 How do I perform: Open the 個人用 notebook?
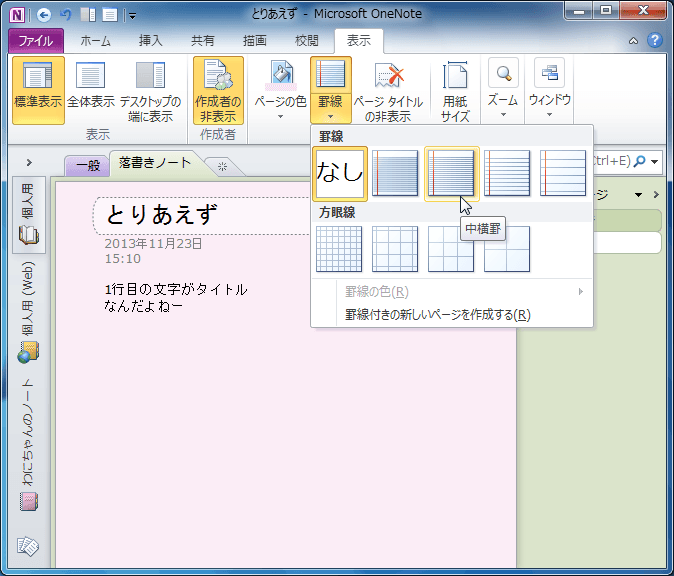pos(28,214)
